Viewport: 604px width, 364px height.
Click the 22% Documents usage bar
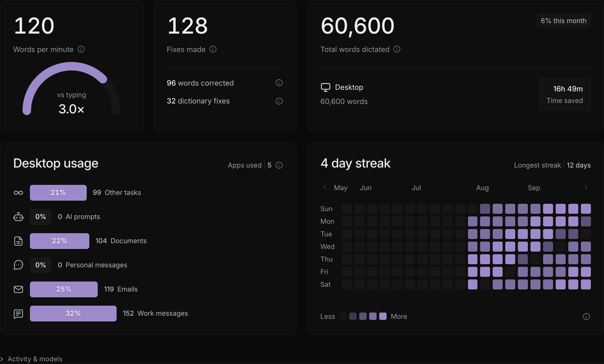[x=60, y=241]
